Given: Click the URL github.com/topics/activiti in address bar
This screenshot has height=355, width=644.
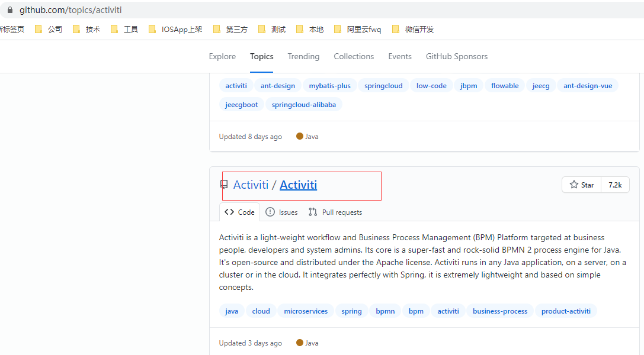Looking at the screenshot, I should coord(71,10).
